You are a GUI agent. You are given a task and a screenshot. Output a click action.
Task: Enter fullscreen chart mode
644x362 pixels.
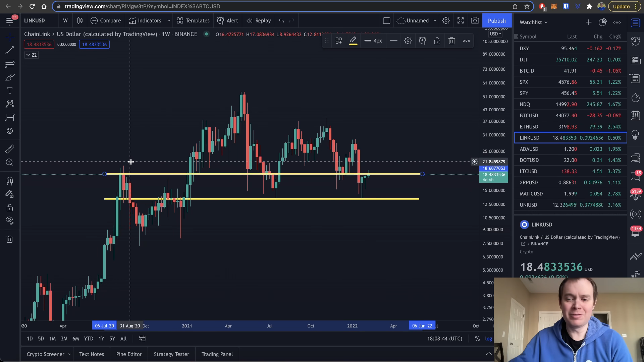[x=461, y=20]
